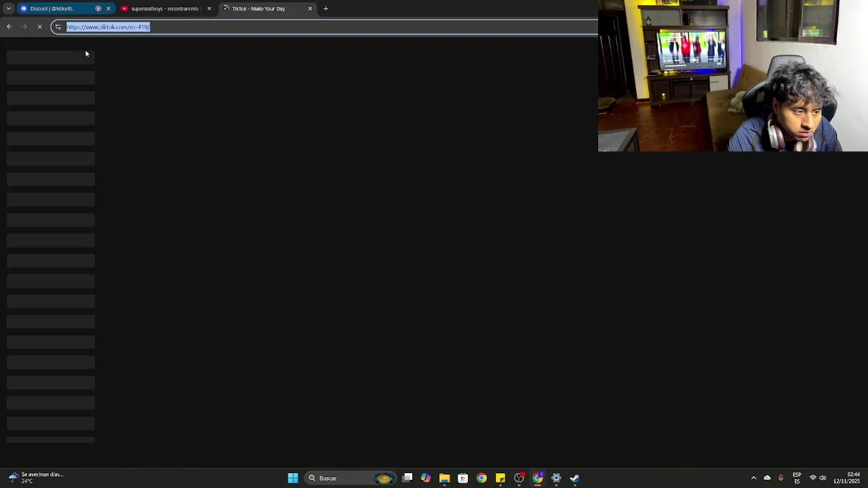Close the TikTok tab
Image resolution: width=868 pixels, height=488 pixels.
(310, 9)
